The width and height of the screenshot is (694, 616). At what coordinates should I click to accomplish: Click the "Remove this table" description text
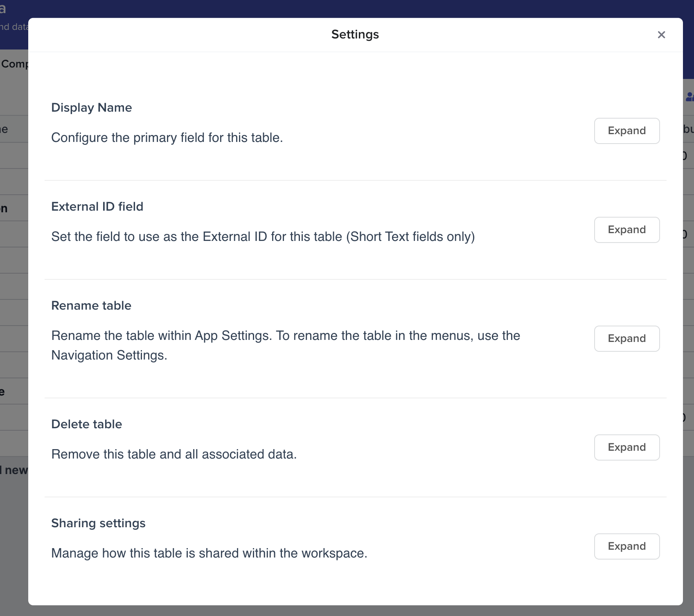pyautogui.click(x=174, y=454)
